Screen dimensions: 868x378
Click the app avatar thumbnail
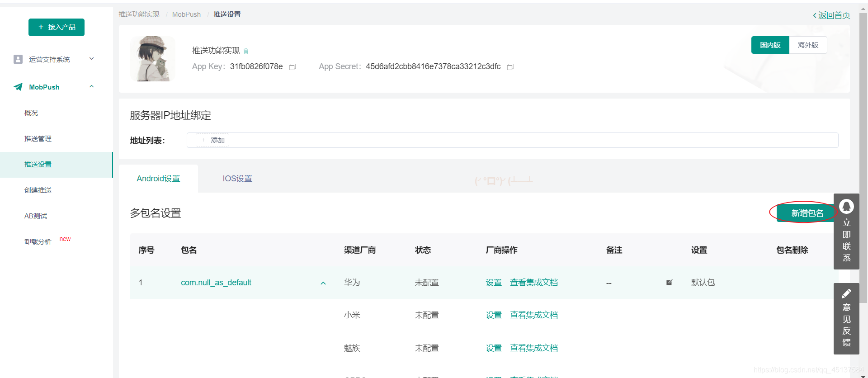pyautogui.click(x=153, y=59)
